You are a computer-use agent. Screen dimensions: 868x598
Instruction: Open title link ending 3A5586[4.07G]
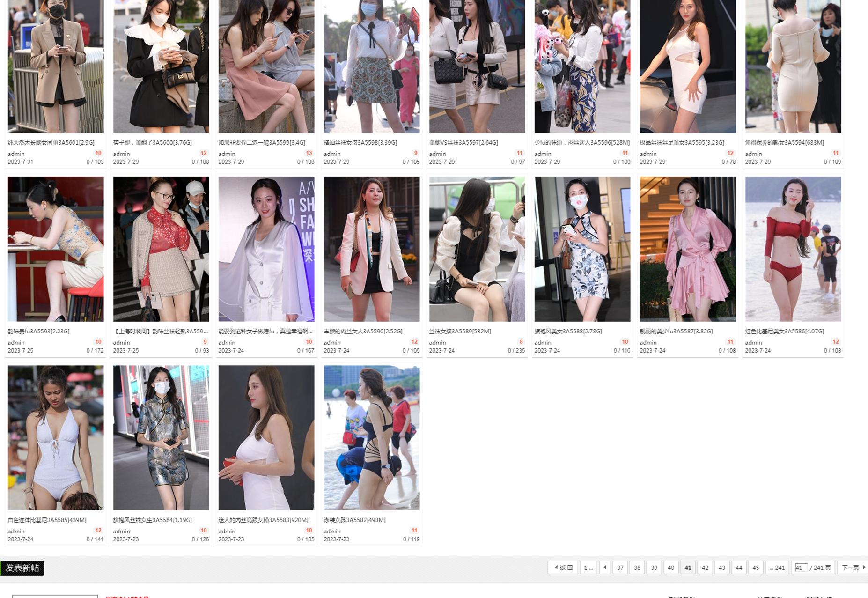784,331
